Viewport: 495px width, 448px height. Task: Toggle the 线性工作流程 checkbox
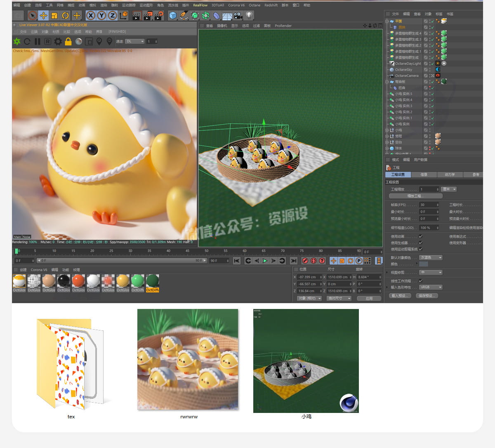coord(421,281)
